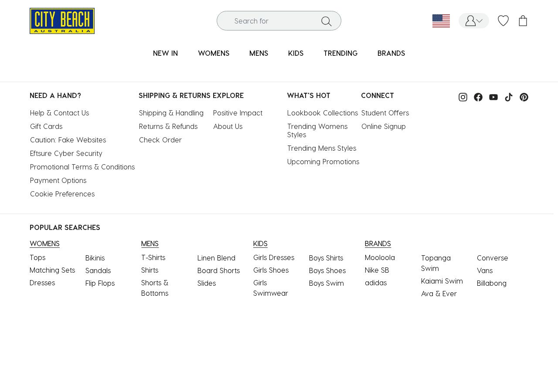Viewport: 558px width, 392px height.
Task: Open Help & Contact Us link
Action: tap(60, 113)
